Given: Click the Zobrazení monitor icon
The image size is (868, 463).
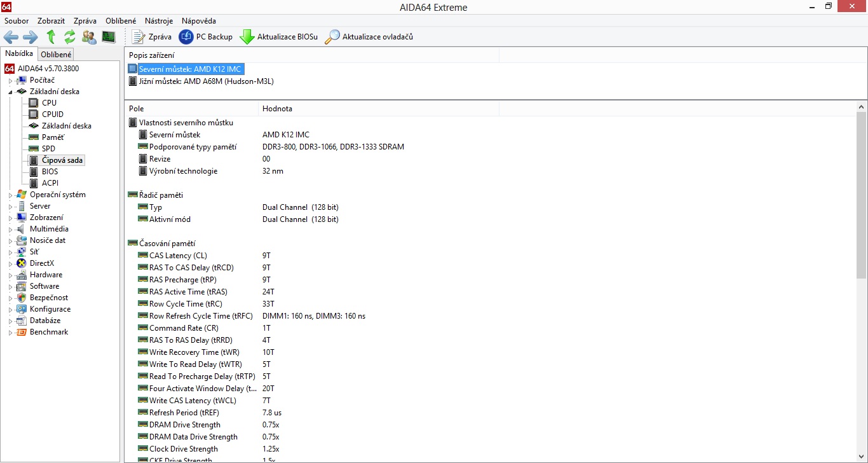Looking at the screenshot, I should tap(22, 218).
